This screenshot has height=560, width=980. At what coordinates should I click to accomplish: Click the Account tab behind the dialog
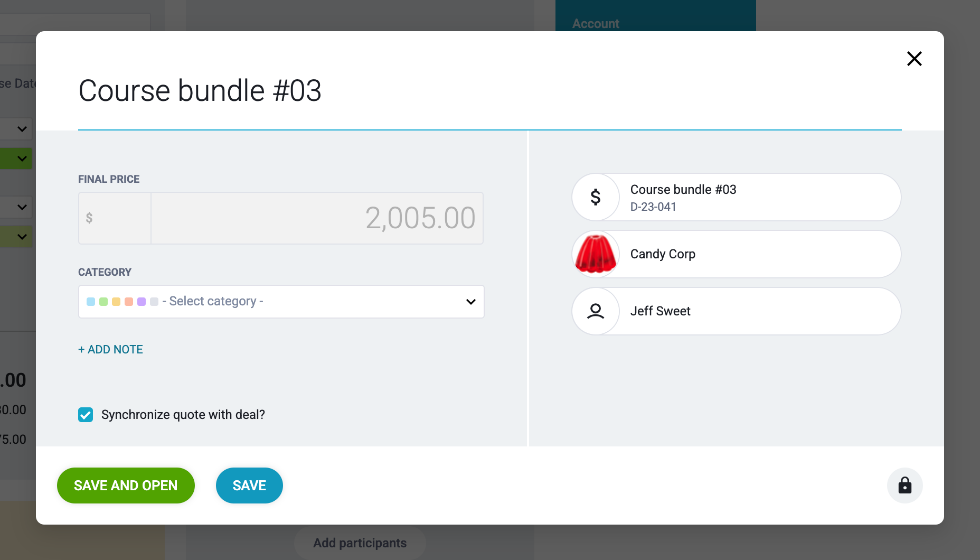(596, 24)
